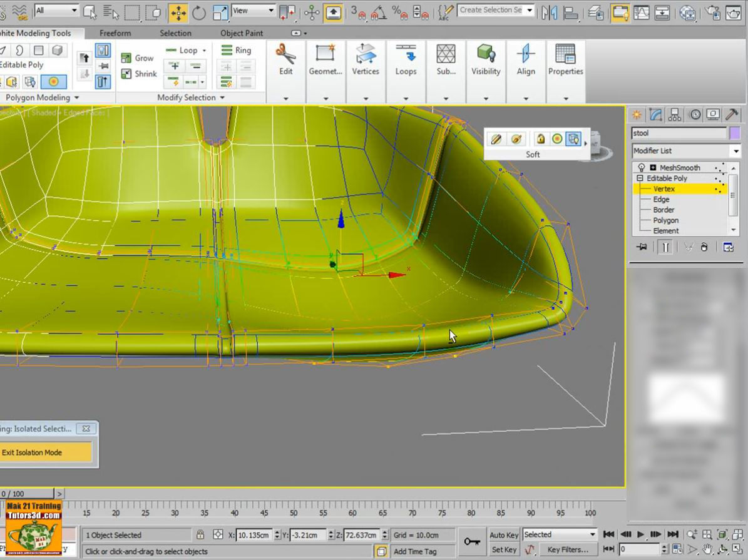Switch to the Create command panel

coord(637,115)
